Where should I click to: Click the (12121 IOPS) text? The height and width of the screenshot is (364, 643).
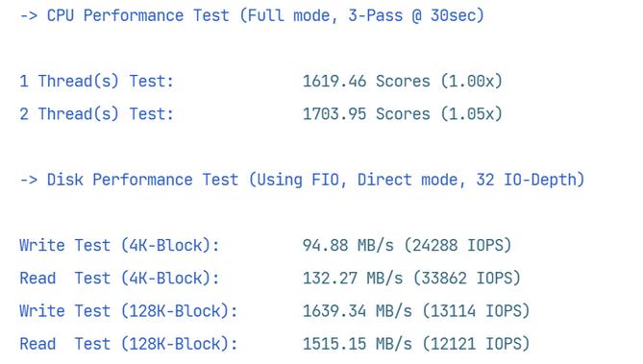pos(476,344)
